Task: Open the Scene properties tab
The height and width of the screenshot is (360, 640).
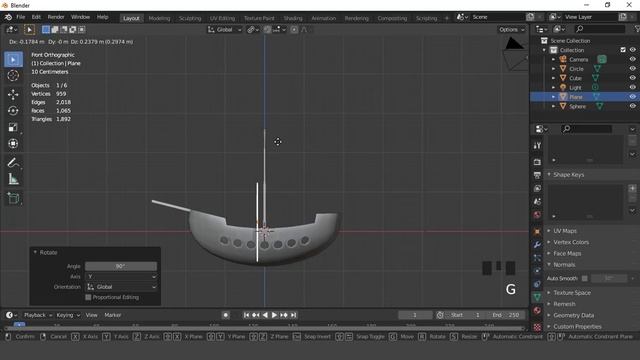Action: [x=537, y=202]
